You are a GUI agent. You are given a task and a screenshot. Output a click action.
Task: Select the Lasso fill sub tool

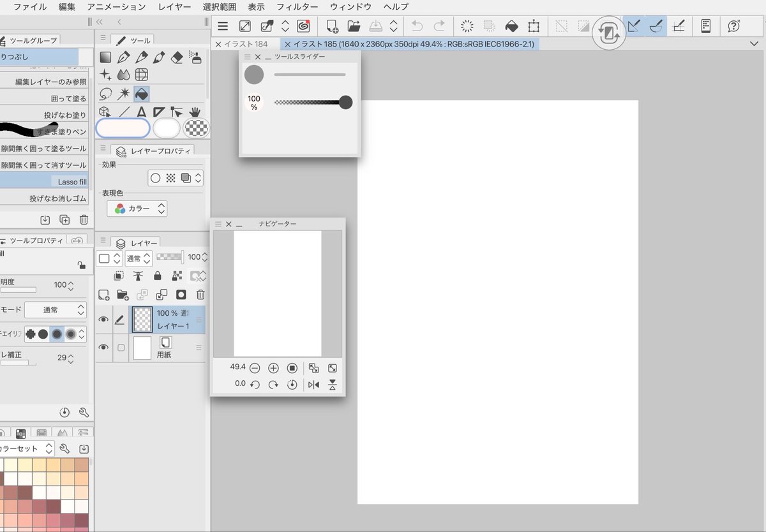tap(44, 182)
